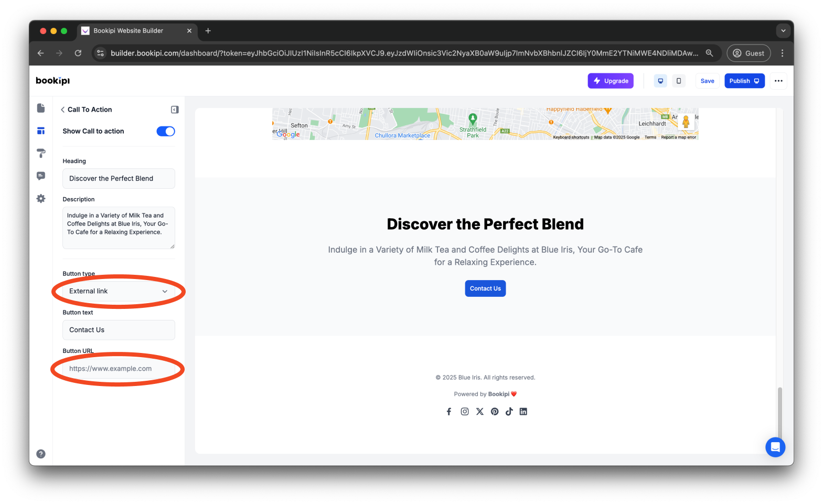Open the Button type External link dropdown
823x504 pixels.
pos(119,291)
